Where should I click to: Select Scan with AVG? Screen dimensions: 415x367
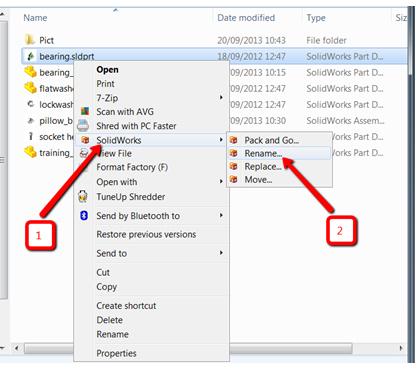[x=125, y=112]
